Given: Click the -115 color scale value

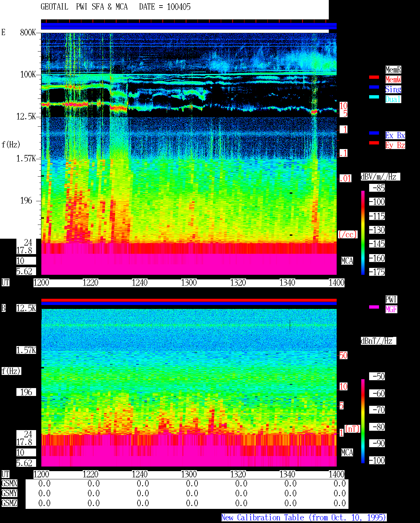Looking at the screenshot, I should click(377, 216).
